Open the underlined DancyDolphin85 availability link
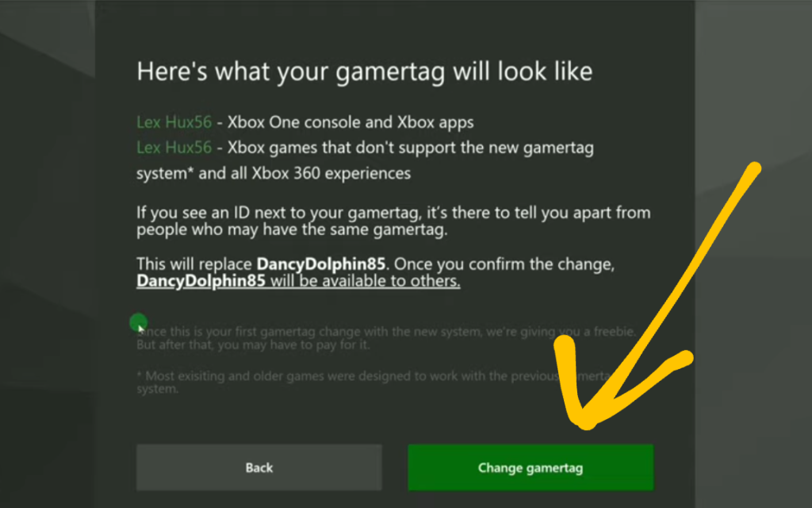The height and width of the screenshot is (508, 812). 298,281
